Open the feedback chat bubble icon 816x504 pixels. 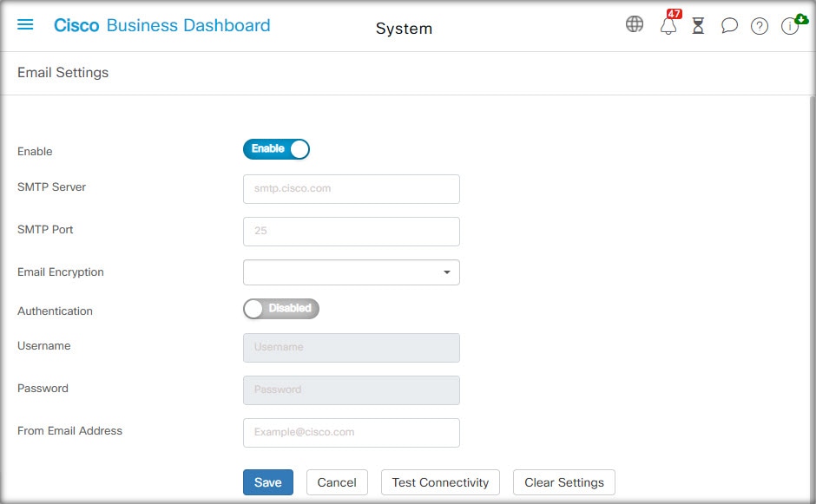tap(729, 25)
